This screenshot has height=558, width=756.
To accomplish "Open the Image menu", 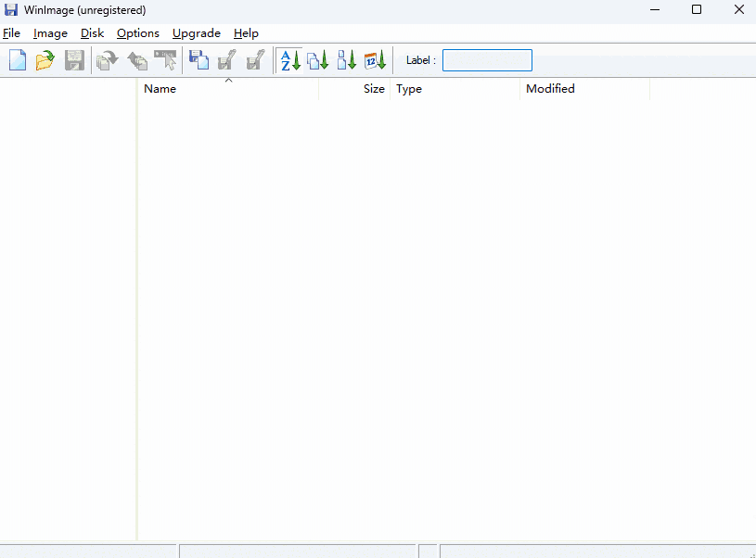I will tap(50, 33).
